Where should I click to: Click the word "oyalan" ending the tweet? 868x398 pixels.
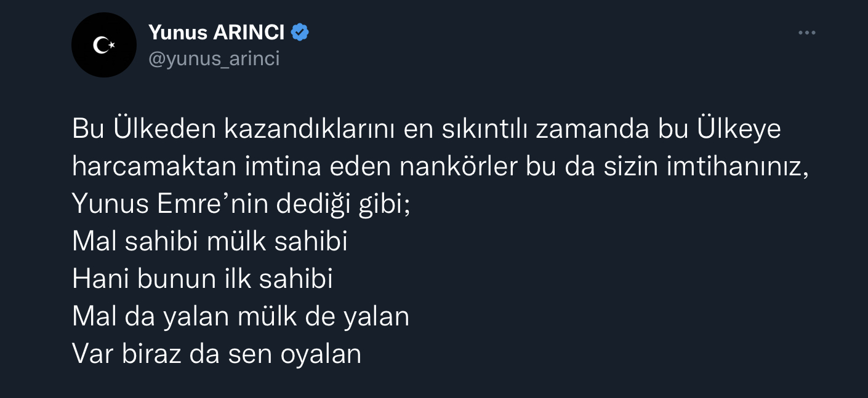pos(321,354)
